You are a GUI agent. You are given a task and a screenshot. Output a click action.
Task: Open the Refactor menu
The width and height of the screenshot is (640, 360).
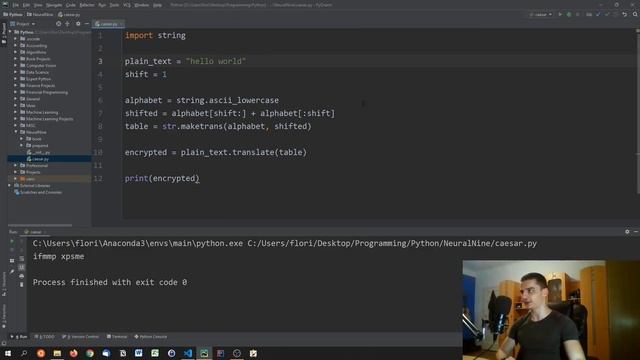tap(87, 5)
